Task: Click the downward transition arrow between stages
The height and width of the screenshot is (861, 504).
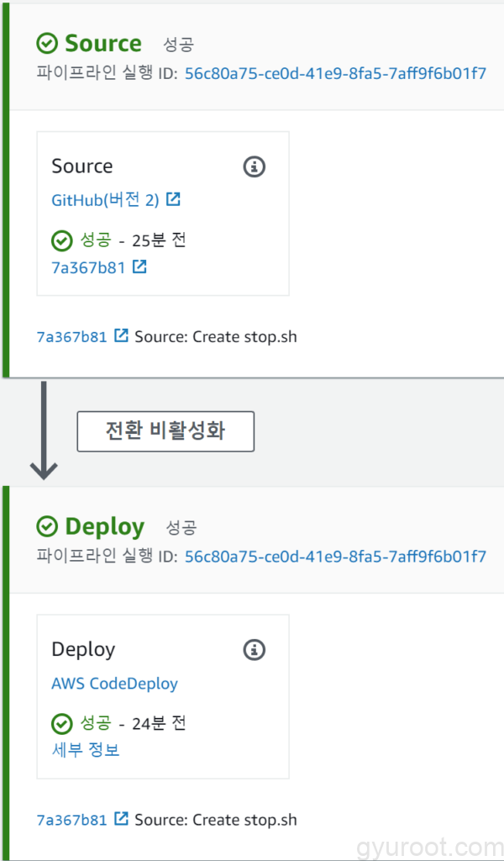Action: [x=44, y=430]
